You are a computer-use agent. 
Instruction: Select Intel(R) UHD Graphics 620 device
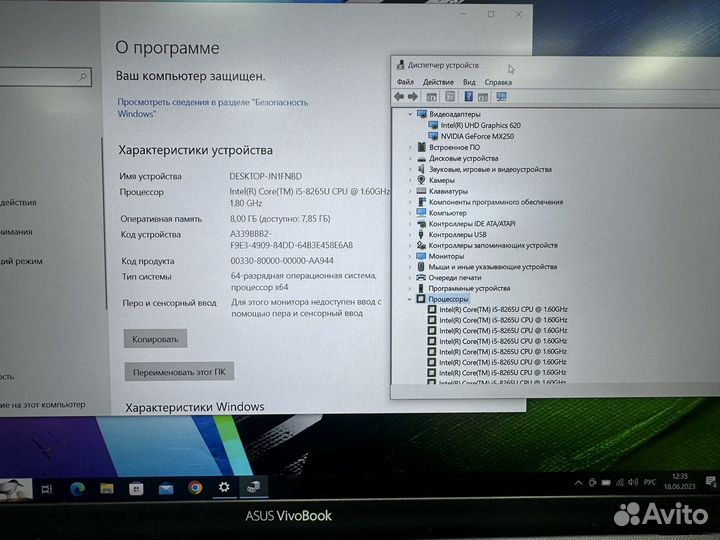coord(480,125)
